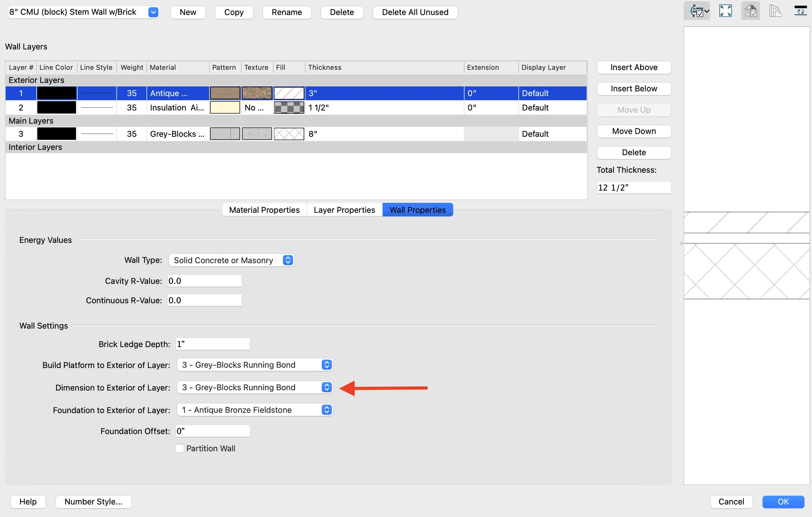Click the crosshatch fill icon for Grey-Blocks layer
812x517 pixels.
pos(289,134)
